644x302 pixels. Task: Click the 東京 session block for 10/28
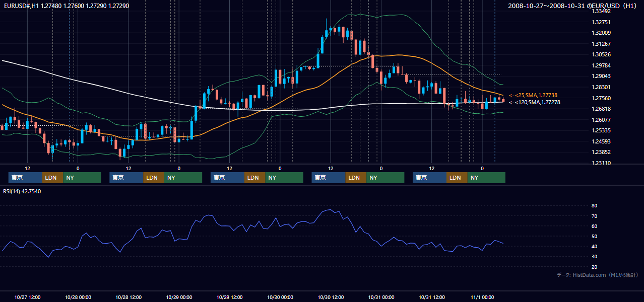[x=126, y=178]
